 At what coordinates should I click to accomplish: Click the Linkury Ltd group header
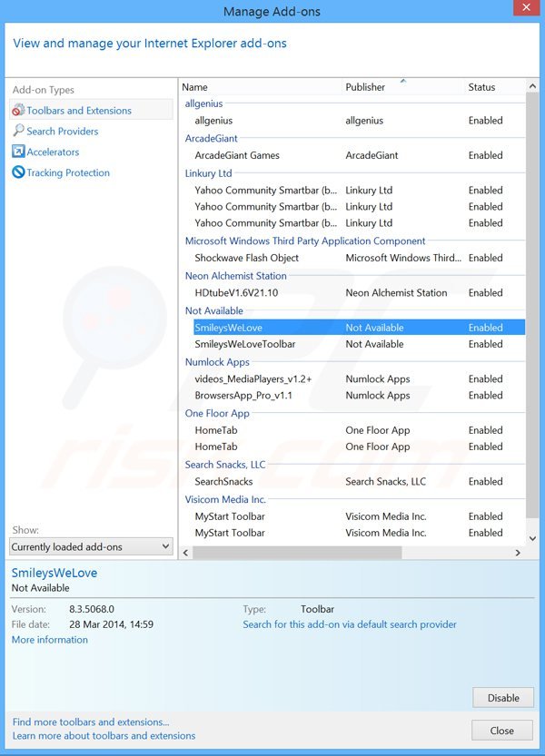[x=209, y=173]
